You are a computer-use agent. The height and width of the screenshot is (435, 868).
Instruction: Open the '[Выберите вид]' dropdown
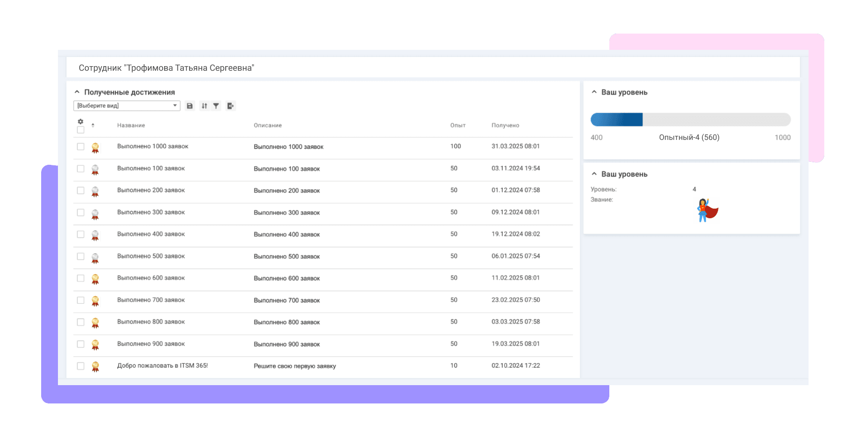click(127, 106)
